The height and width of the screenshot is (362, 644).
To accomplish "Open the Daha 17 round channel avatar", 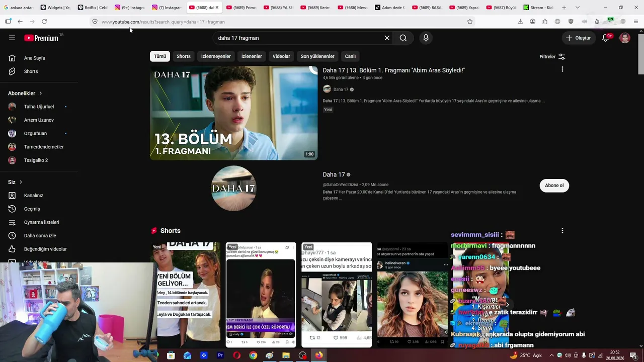I will 234,188.
